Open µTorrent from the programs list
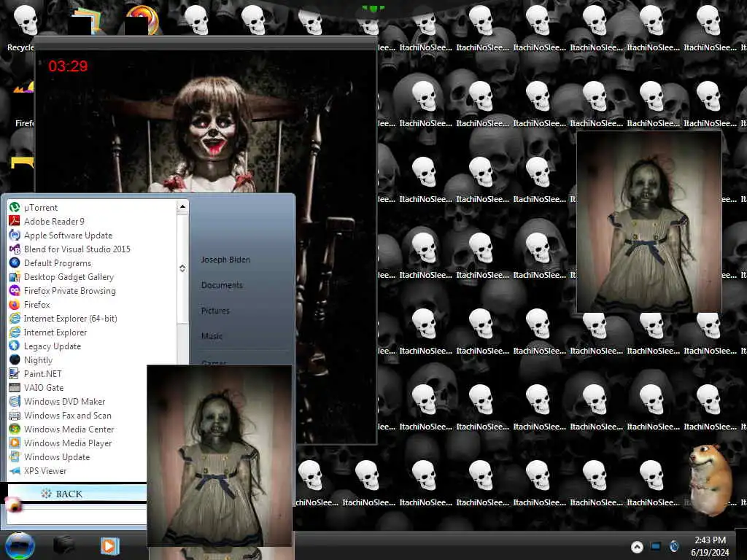Screen dimensions: 747x560 coord(41,208)
